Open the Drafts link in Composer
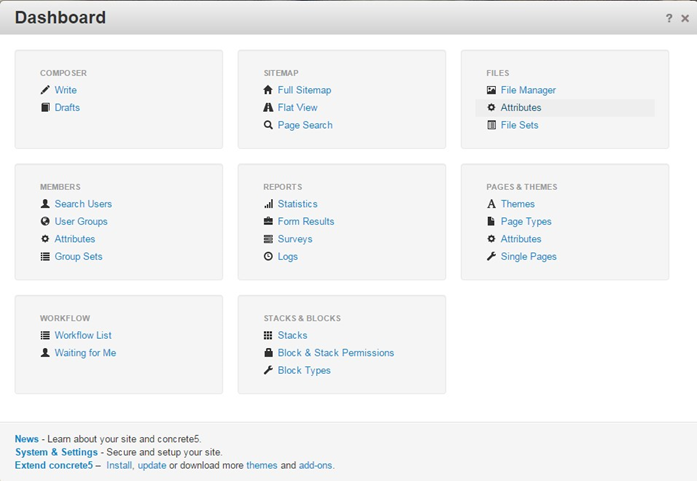 [67, 107]
